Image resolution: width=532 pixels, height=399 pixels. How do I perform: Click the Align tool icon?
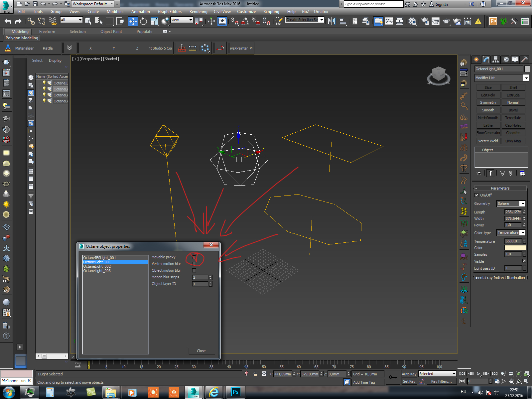tap(342, 21)
